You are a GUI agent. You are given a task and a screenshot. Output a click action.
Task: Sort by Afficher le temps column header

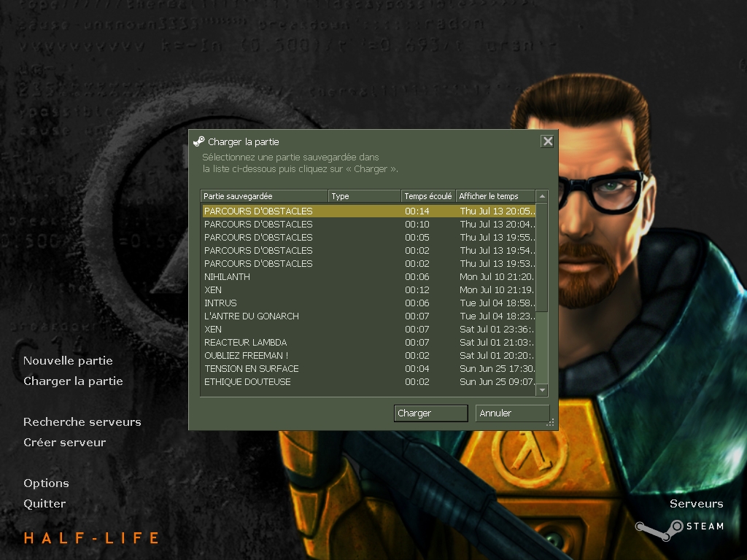[495, 196]
